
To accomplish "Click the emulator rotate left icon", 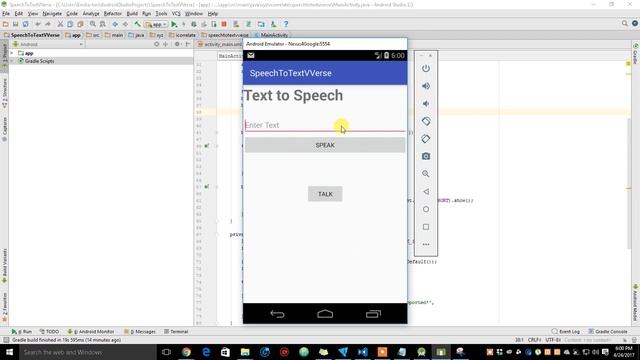I will [426, 121].
